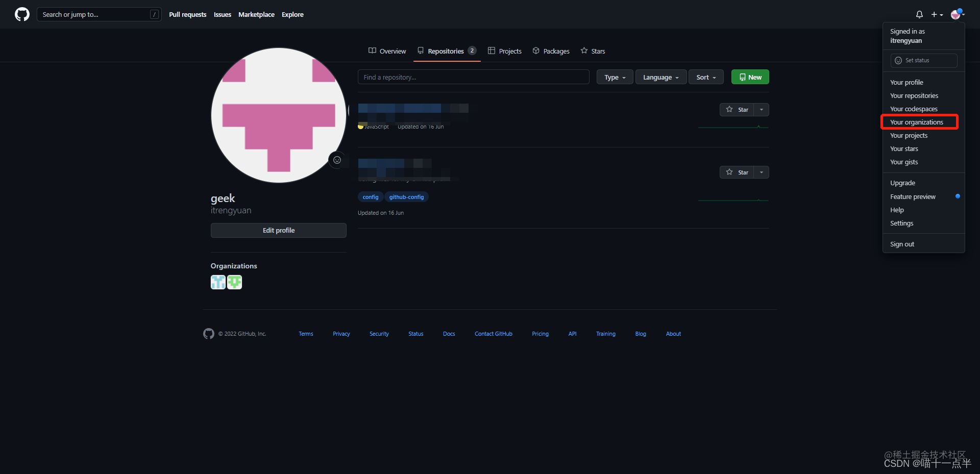
Task: Click the config topic tag
Action: click(x=371, y=197)
